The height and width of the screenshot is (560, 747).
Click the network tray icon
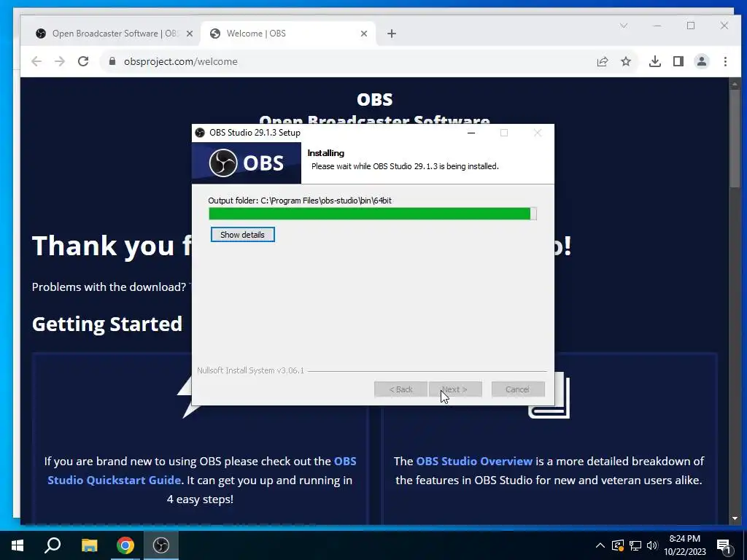(635, 545)
